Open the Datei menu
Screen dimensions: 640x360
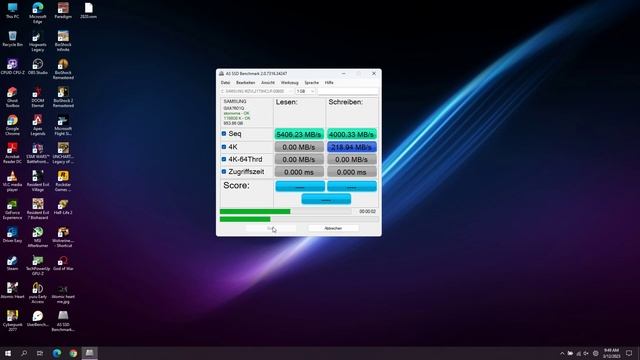(x=225, y=82)
